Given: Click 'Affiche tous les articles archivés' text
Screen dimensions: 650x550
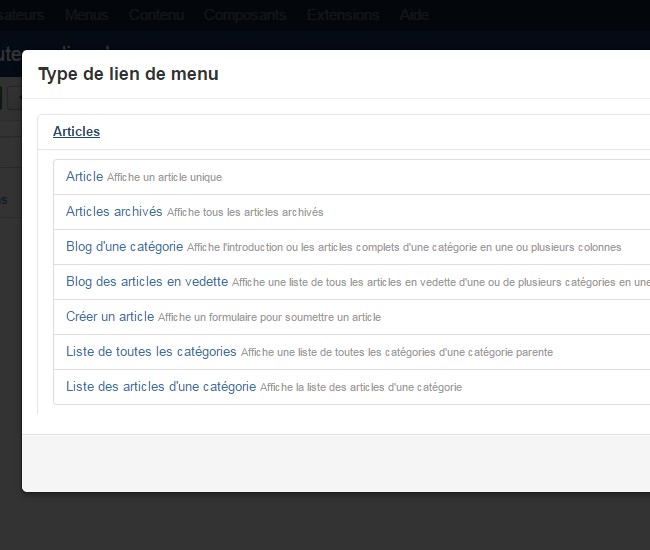Looking at the screenshot, I should (245, 212).
